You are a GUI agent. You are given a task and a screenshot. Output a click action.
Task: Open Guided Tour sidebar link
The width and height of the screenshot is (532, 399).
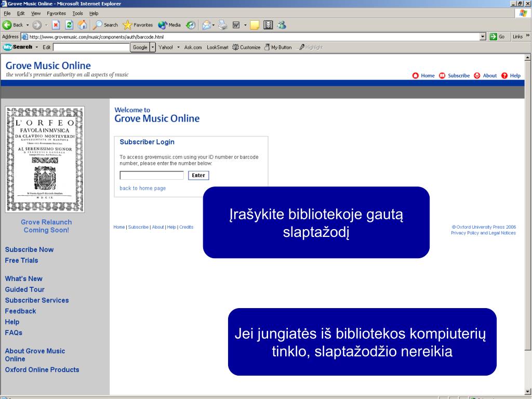tap(25, 290)
